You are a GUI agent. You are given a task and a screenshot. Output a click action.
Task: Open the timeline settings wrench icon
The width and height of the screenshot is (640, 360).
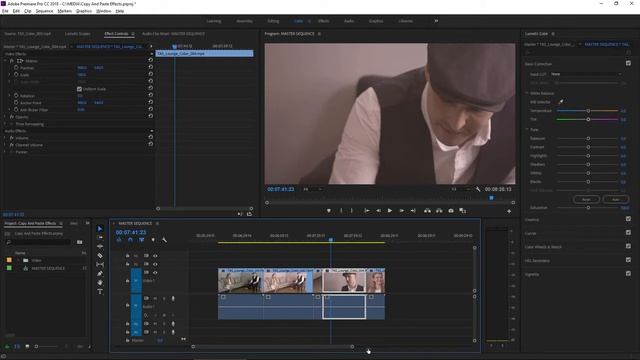[164, 240]
